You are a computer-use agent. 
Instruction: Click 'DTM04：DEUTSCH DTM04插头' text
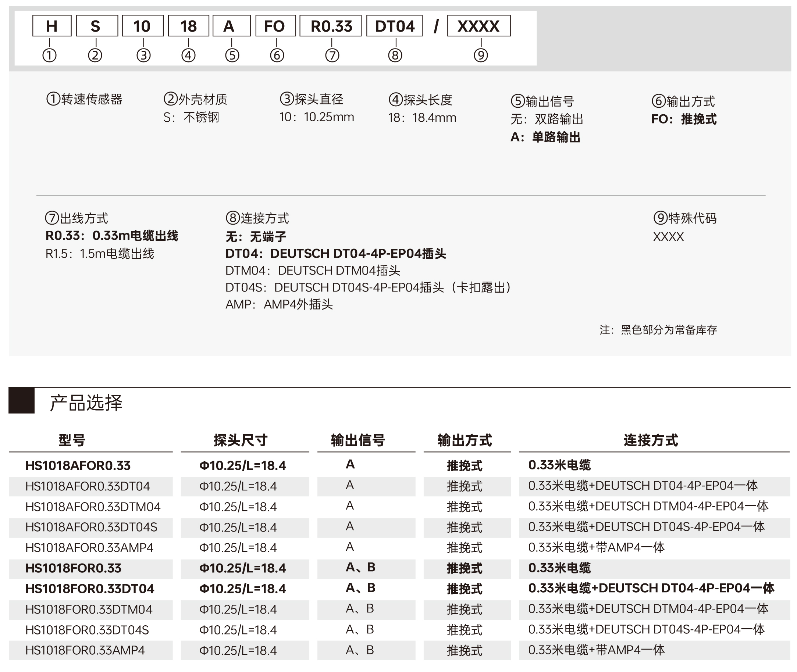[313, 271]
